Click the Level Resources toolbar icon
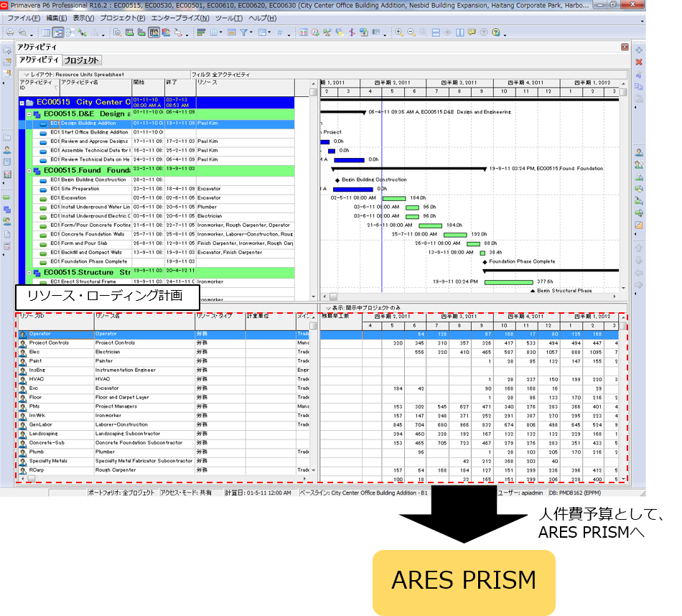 (327, 32)
